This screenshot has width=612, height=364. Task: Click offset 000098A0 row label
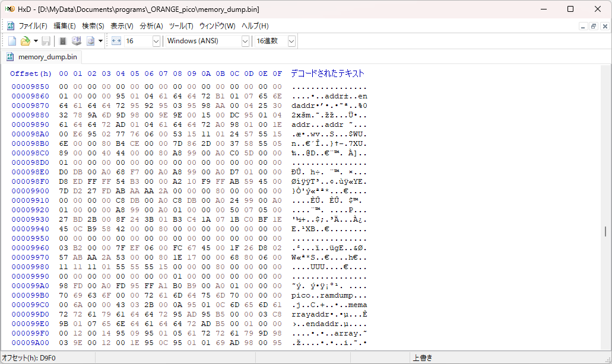(x=30, y=134)
